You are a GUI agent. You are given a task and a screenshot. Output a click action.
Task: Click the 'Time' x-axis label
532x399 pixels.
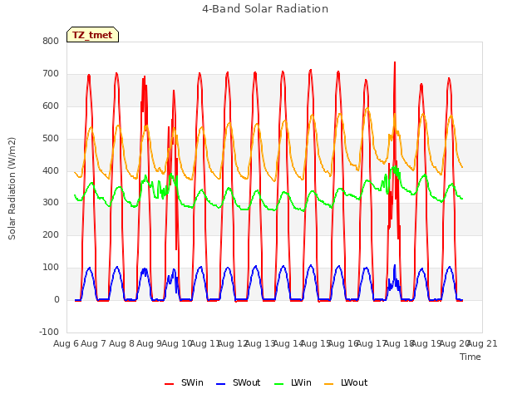[470, 357]
